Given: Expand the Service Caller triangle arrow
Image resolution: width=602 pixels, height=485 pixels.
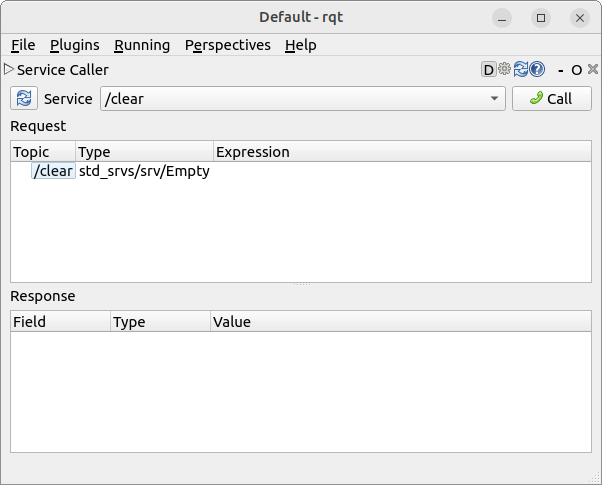Looking at the screenshot, I should tap(9, 69).
